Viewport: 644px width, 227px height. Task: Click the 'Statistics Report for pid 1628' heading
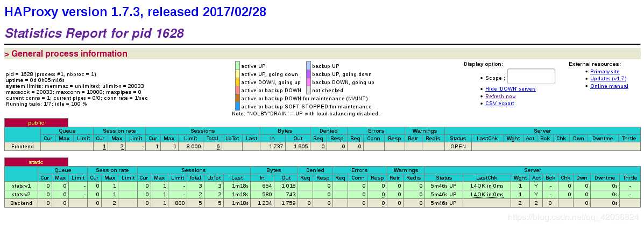95,33
